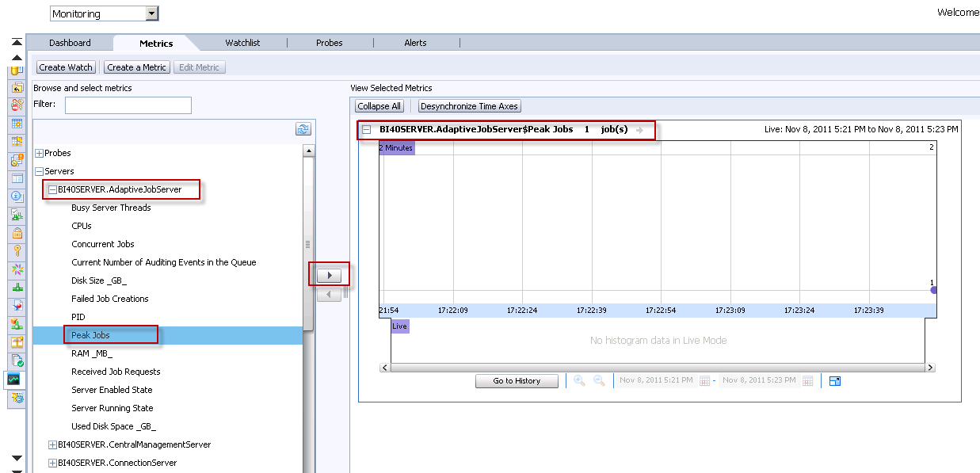Click the 2 Minutes interval marker
The height and width of the screenshot is (473, 980).
[396, 148]
